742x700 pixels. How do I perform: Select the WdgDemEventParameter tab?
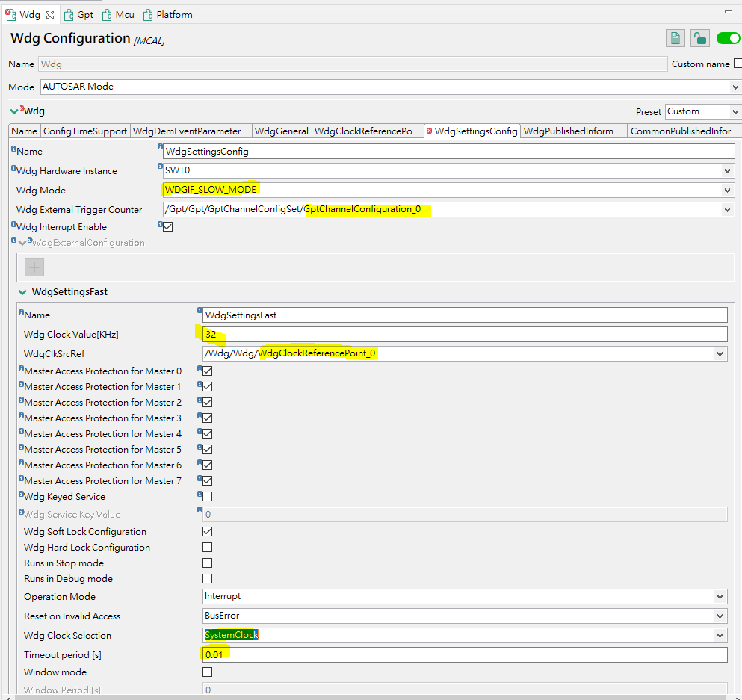(190, 131)
